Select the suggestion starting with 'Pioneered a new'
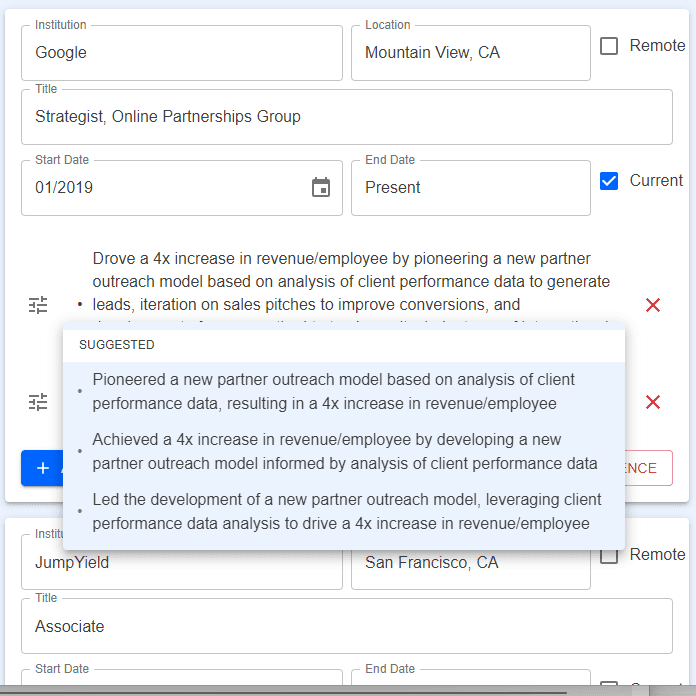The width and height of the screenshot is (696, 696). coord(344,392)
